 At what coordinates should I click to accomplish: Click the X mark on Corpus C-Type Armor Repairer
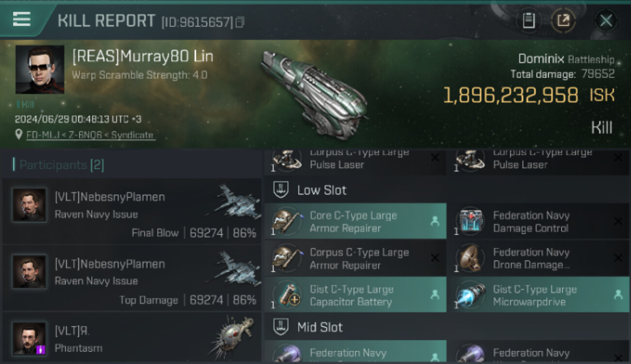click(435, 259)
